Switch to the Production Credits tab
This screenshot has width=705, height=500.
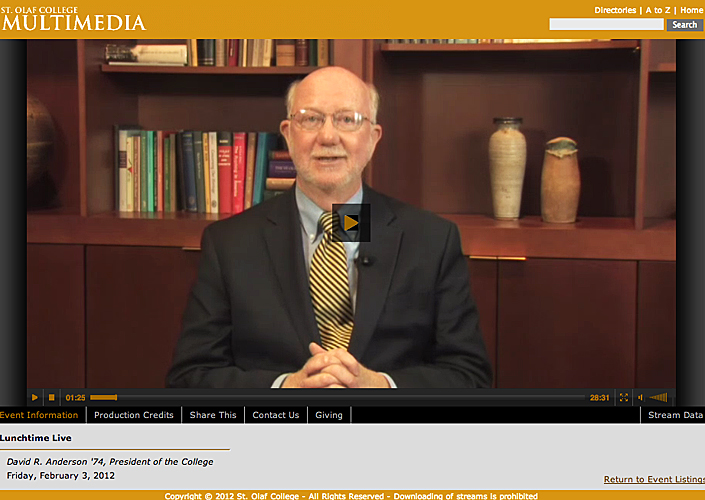click(x=134, y=415)
